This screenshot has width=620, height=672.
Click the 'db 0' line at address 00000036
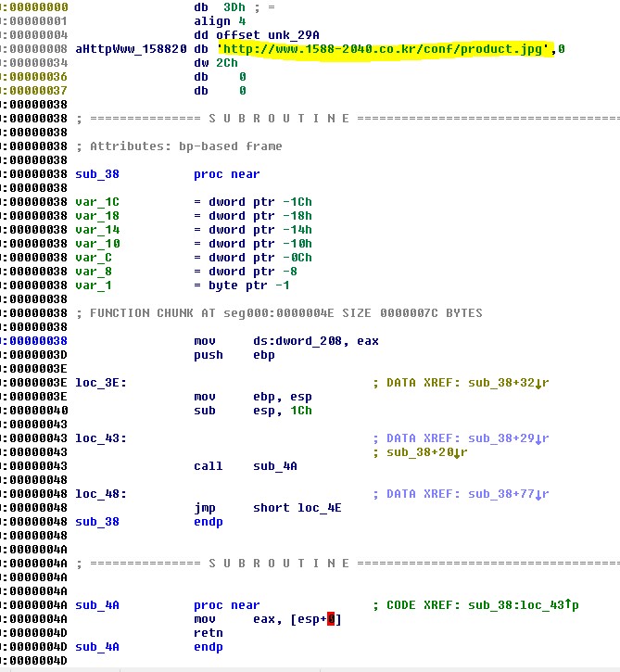click(220, 77)
